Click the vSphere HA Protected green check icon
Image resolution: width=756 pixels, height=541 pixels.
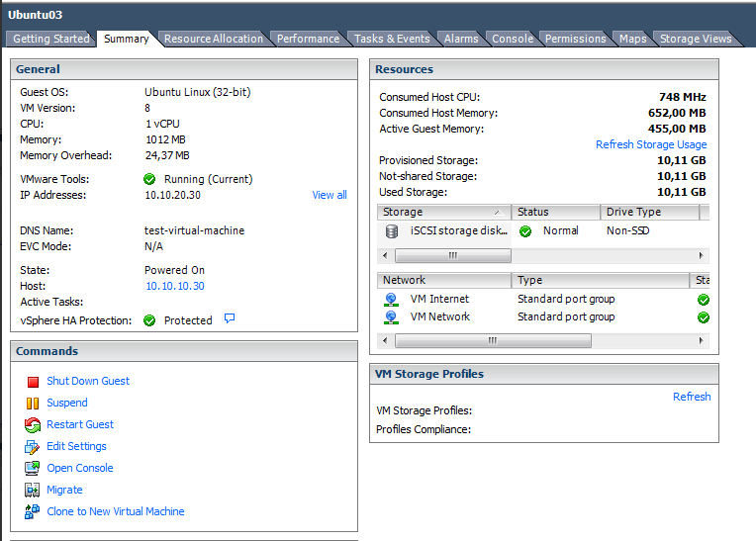(149, 320)
